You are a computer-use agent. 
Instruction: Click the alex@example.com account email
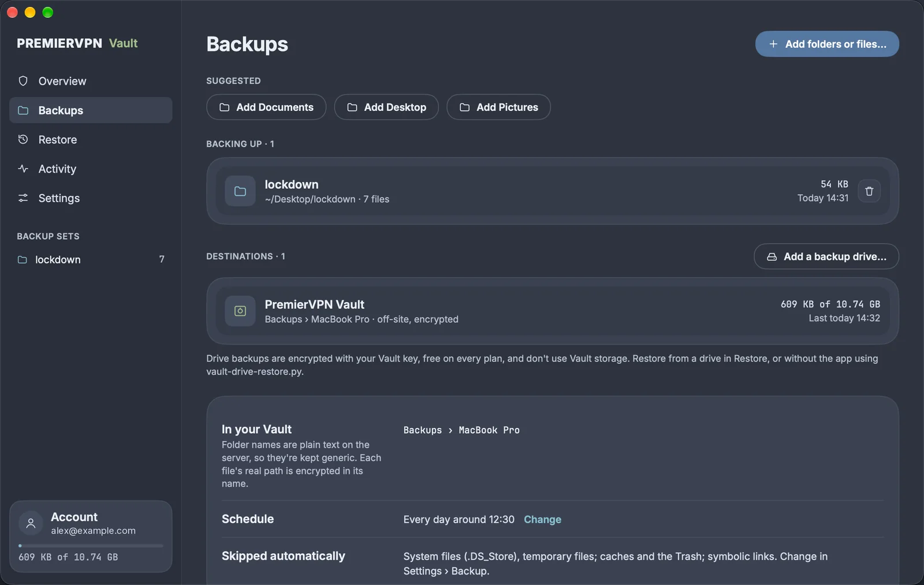[93, 531]
